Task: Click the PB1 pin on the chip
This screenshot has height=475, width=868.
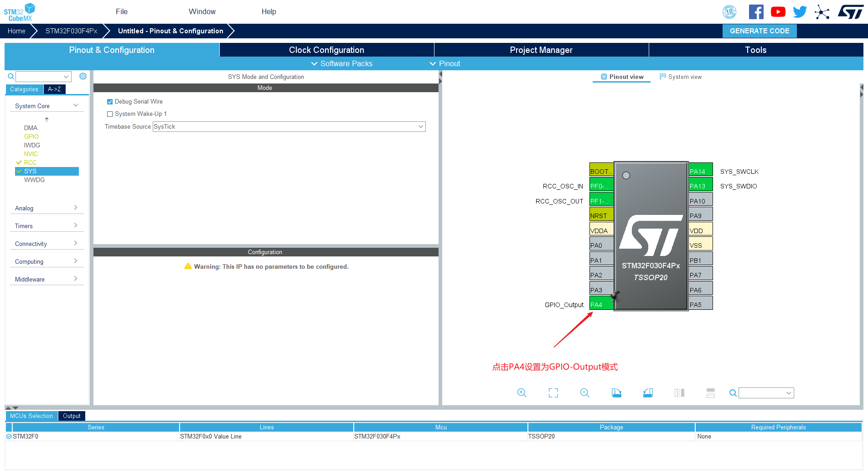Action: click(x=700, y=259)
